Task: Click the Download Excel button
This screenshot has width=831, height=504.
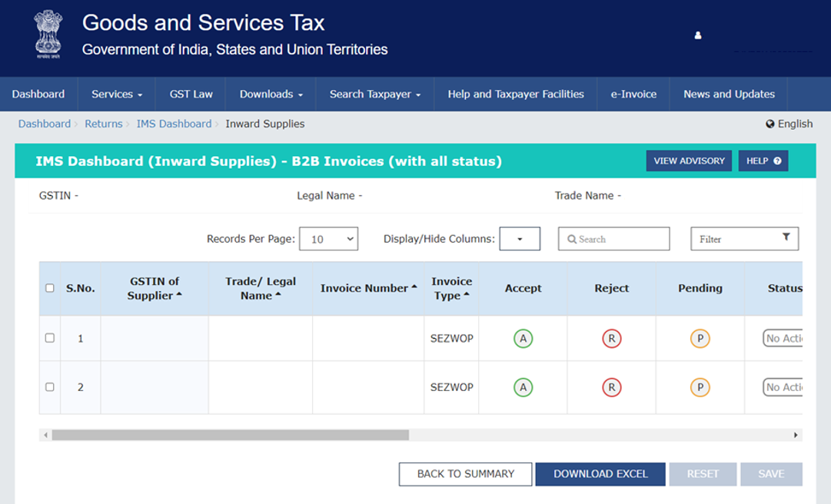Action: 600,474
